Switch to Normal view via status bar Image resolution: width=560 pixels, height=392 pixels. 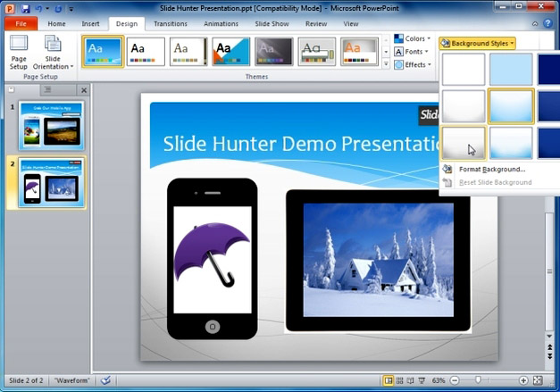tap(388, 380)
